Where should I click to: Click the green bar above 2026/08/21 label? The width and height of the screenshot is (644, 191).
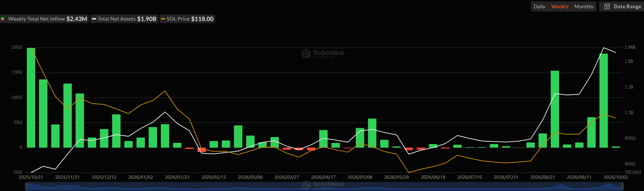(x=542, y=140)
